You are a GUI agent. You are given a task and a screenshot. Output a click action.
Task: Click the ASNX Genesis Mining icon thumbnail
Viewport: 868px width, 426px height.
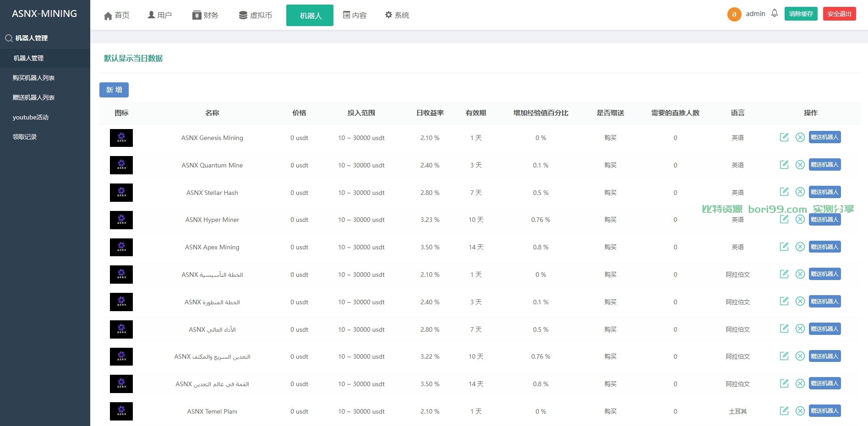(121, 138)
